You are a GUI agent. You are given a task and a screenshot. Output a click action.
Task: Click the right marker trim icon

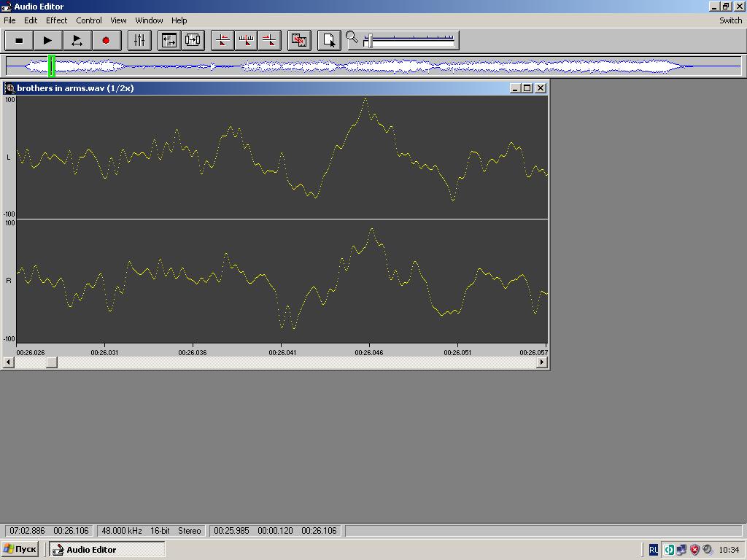coord(270,41)
